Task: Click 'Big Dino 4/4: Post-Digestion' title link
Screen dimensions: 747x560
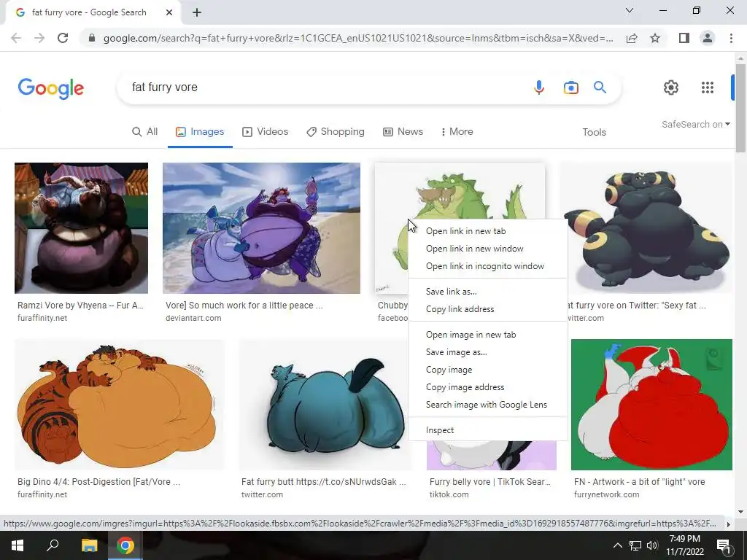Action: click(98, 482)
